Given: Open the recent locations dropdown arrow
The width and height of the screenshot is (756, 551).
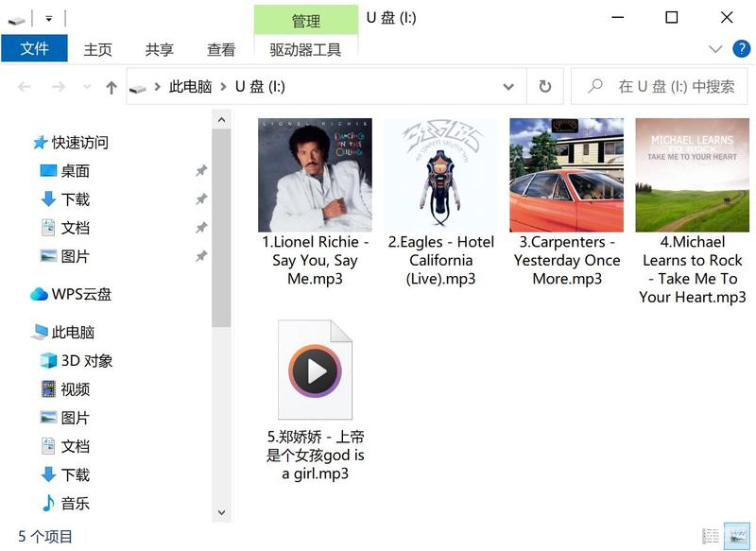Looking at the screenshot, I should coord(87,87).
